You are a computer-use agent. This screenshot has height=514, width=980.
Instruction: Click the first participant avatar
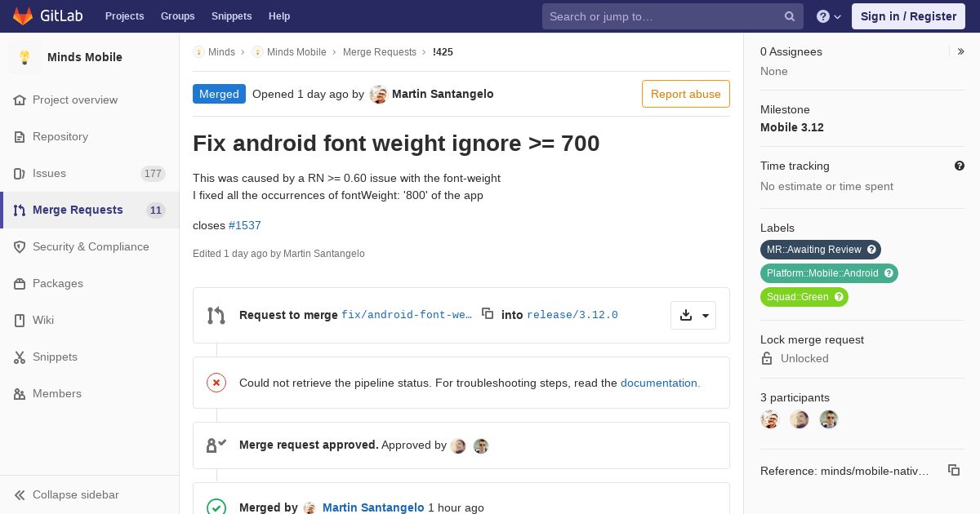(x=770, y=419)
